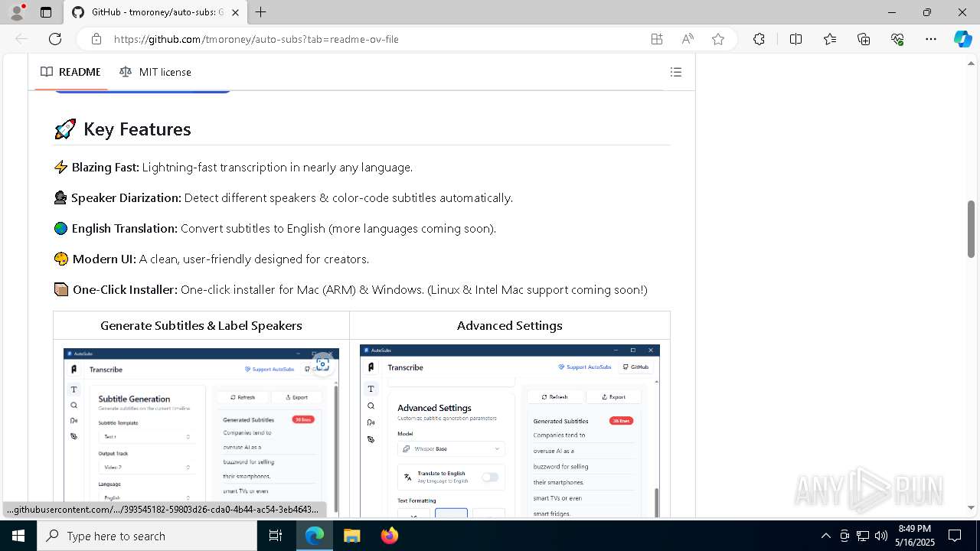Open Edge Settings and more menu
Image resolution: width=980 pixels, height=551 pixels.
coord(931,39)
